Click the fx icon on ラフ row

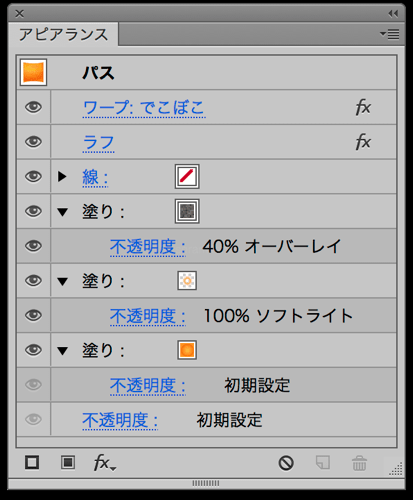pos(363,142)
